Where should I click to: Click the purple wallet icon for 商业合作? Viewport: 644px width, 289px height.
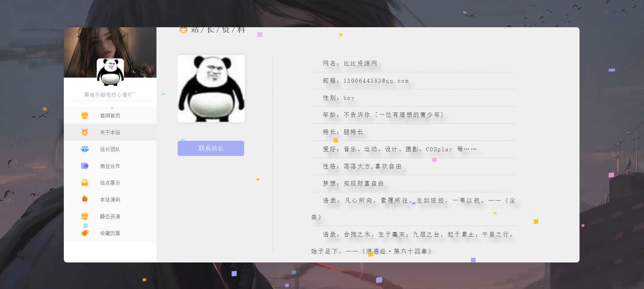(85, 166)
